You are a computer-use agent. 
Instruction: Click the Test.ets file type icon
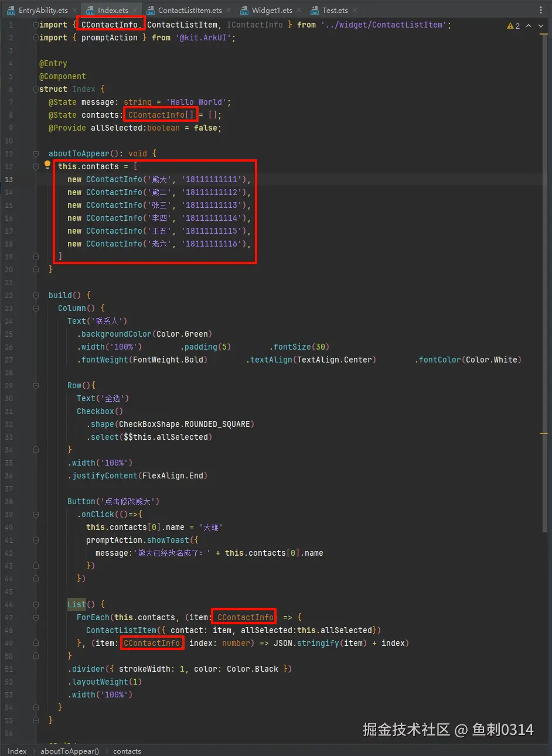pos(315,11)
